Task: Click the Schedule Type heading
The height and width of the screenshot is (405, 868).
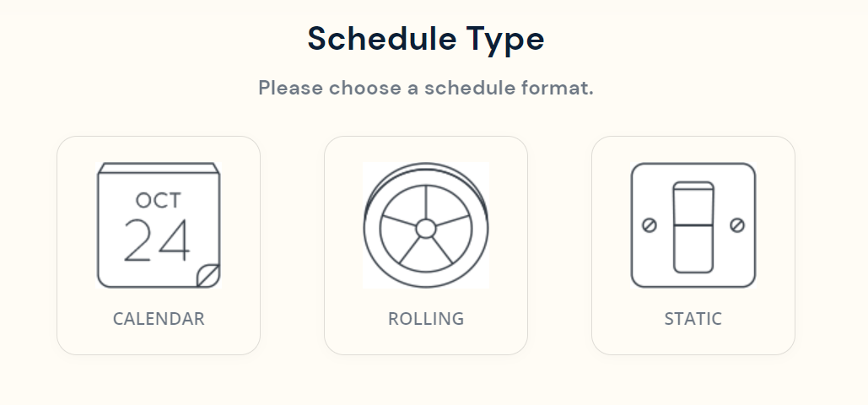Action: 426,39
